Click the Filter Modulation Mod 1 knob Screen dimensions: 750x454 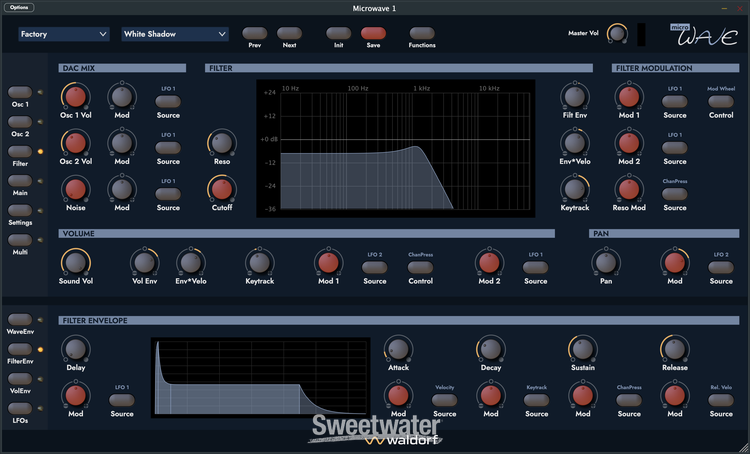629,97
